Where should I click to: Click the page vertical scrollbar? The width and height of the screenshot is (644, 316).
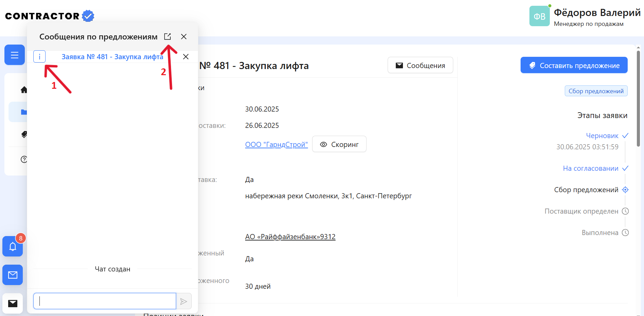click(x=638, y=99)
